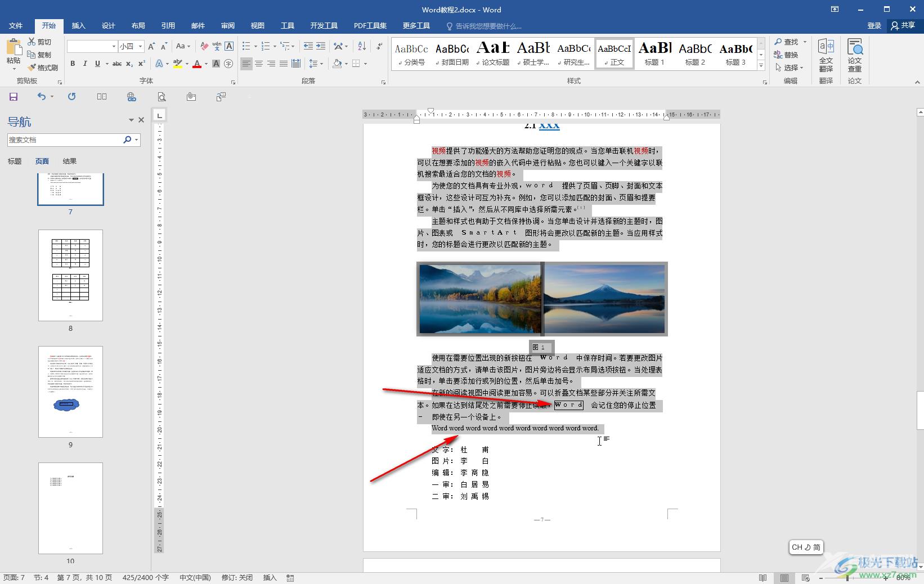The height and width of the screenshot is (584, 924).
Task: Switch to the Layout (布局) tab
Action: click(x=138, y=26)
